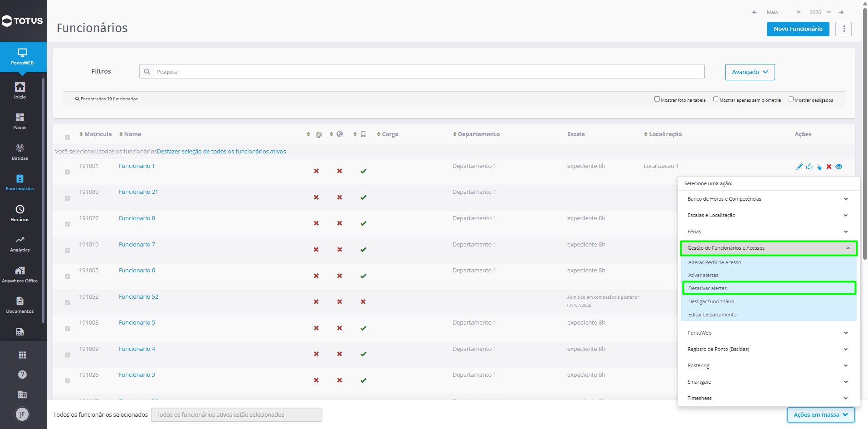Viewport: 868px width, 429px height.
Task: Open the Painel dashboard
Action: (x=20, y=121)
